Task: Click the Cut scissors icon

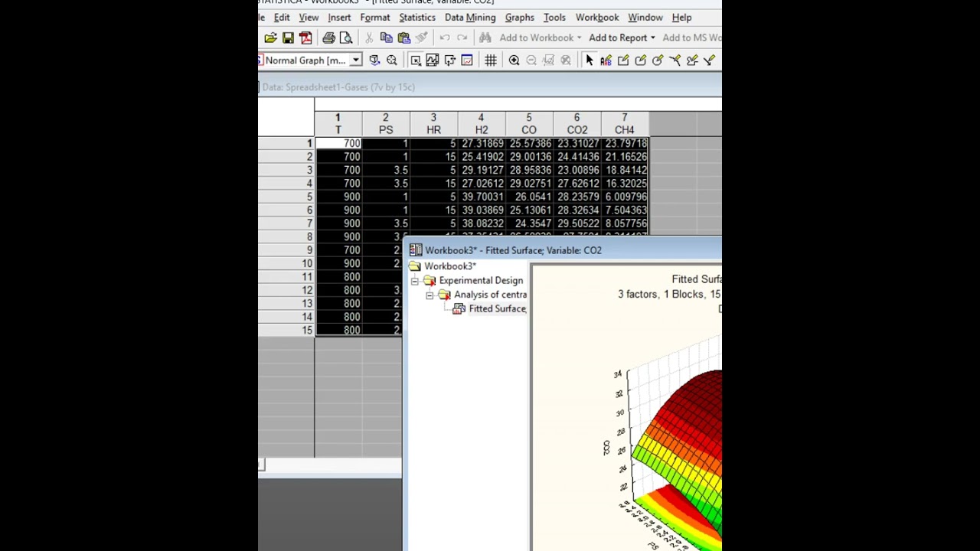Action: coord(369,37)
